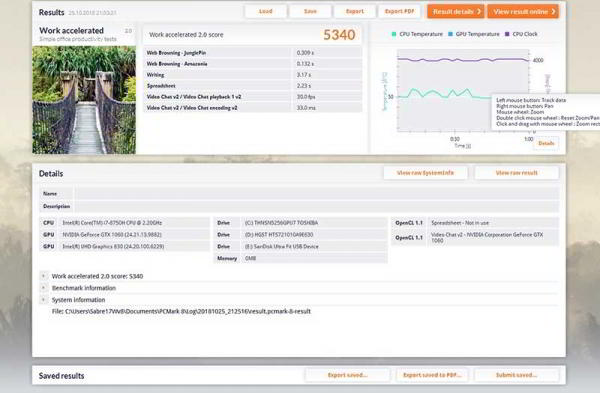
Task: Click the Load button
Action: tap(266, 11)
